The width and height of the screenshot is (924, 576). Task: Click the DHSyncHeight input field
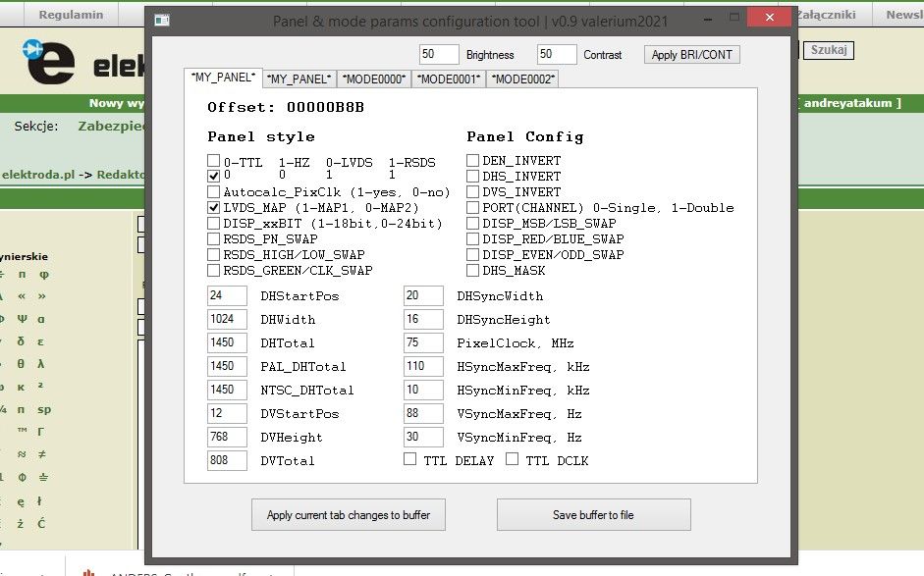coord(423,319)
